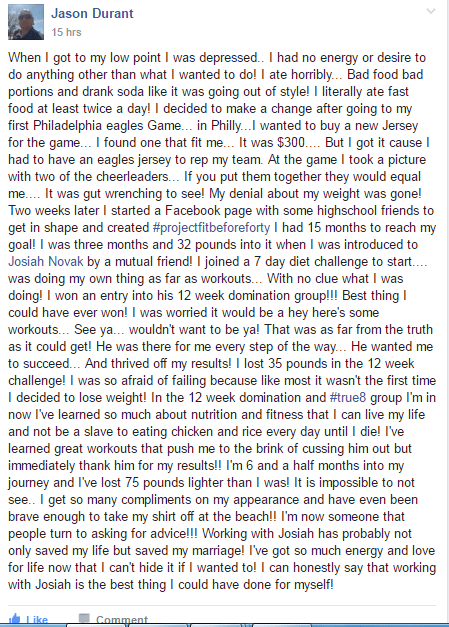The height and width of the screenshot is (627, 449).
Task: Open the post's 15 hrs timestamp
Action: (66, 32)
